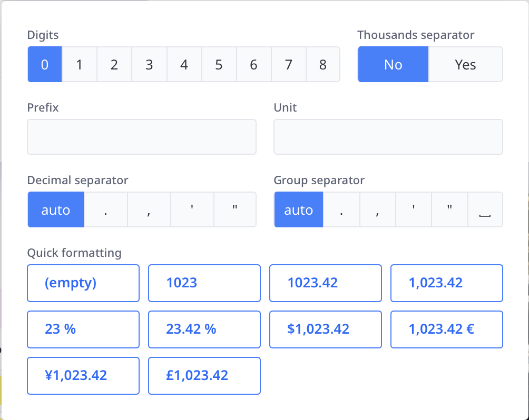
Task: Select 5 digits option
Action: tap(219, 65)
